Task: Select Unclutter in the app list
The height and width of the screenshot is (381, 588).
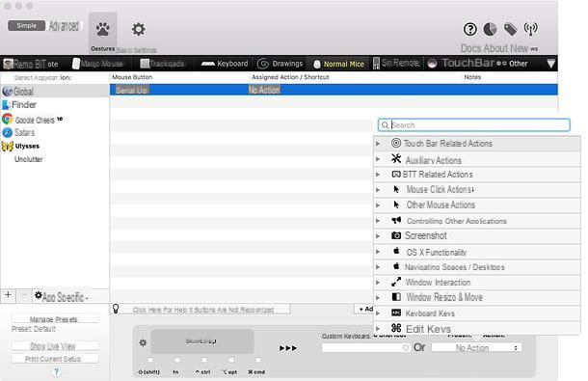Action: (x=55, y=159)
